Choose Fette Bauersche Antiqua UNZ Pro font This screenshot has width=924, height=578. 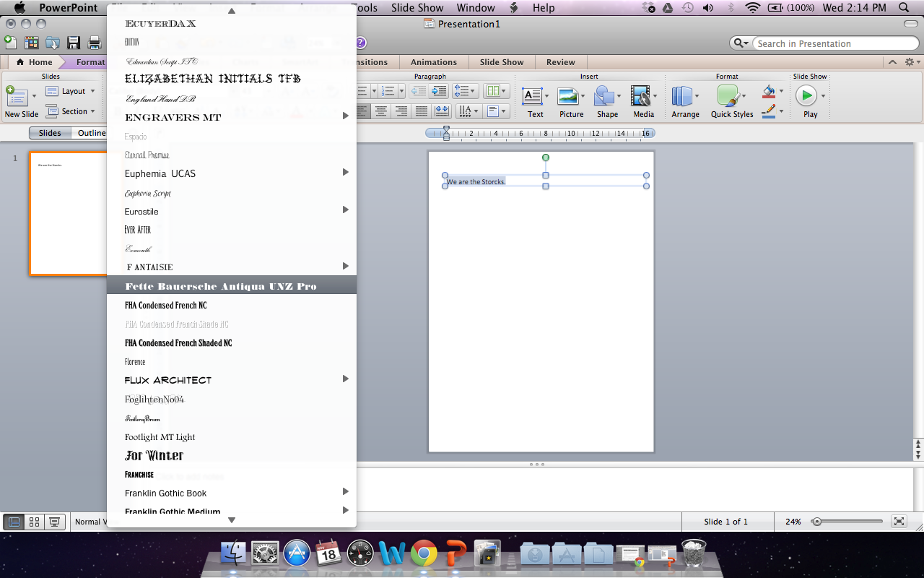[232, 285]
